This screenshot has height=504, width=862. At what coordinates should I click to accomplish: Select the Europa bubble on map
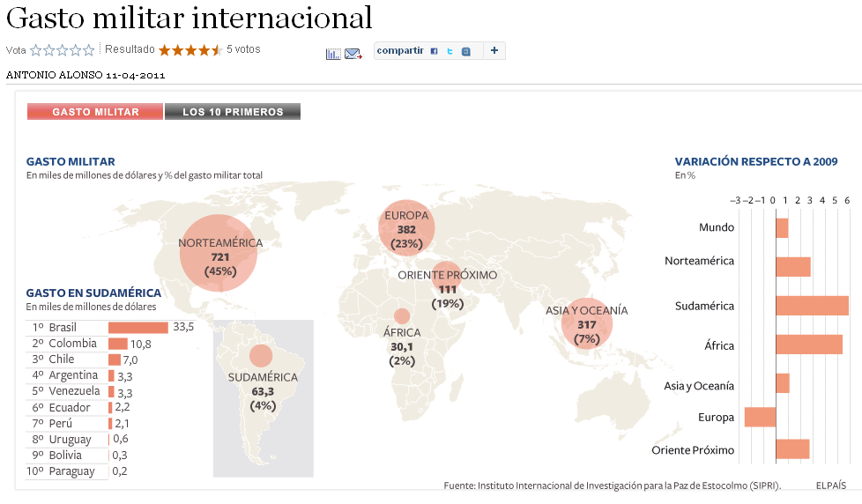point(406,227)
